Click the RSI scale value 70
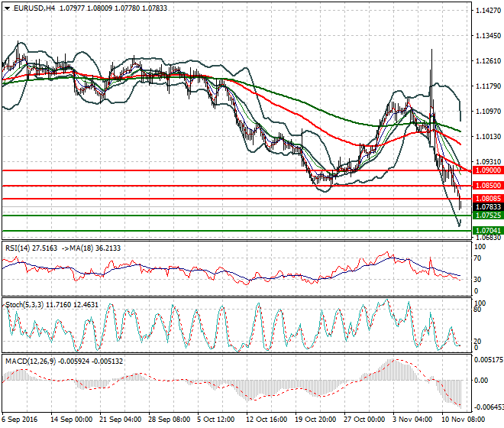This screenshot has width=504, height=428. pyautogui.click(x=477, y=258)
